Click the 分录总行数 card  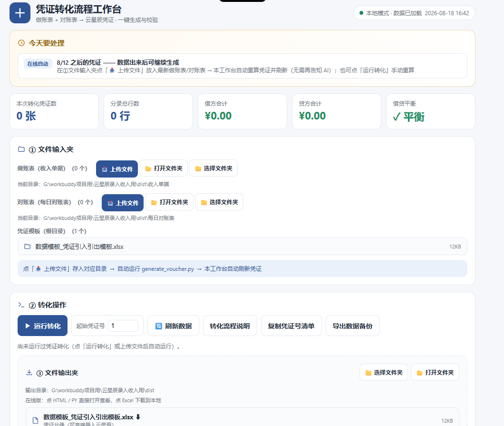coord(148,111)
